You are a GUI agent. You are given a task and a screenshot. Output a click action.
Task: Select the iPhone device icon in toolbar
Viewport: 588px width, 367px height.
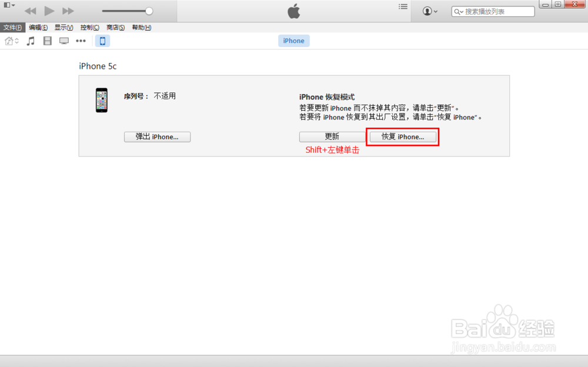click(102, 41)
